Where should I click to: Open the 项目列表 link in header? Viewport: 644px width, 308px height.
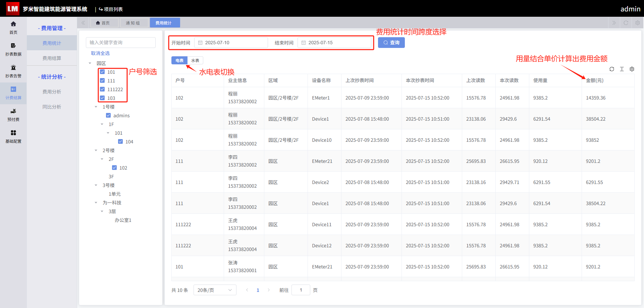(x=111, y=9)
